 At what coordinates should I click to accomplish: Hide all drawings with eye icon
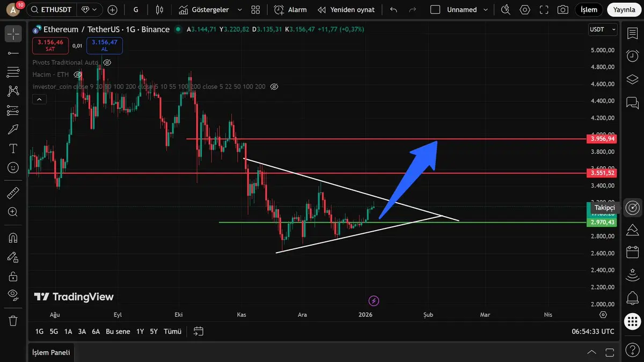[x=13, y=295]
